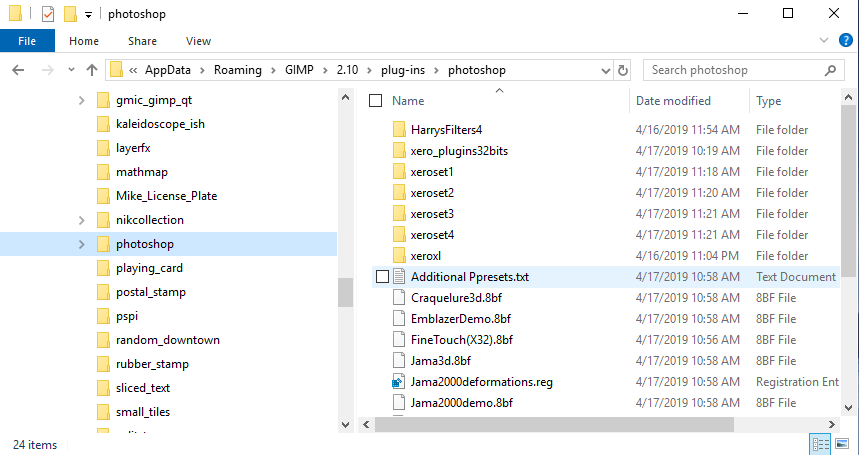Click the plug-ins breadcrumb
The image size is (859, 455).
coord(403,70)
